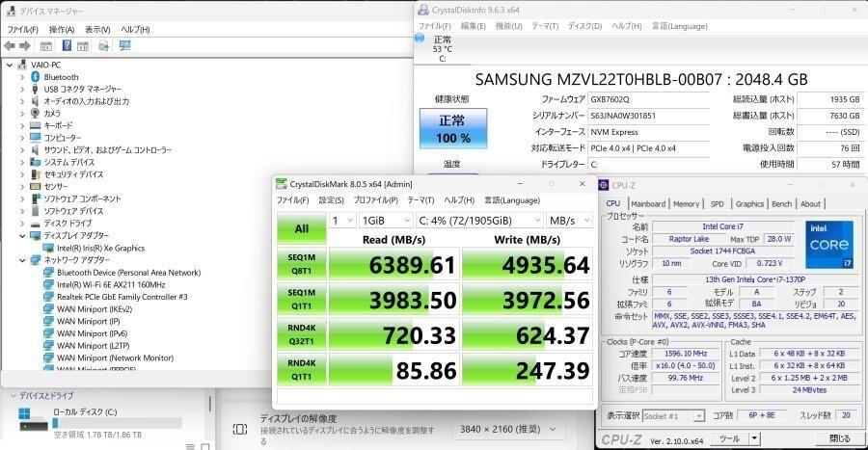
Task: Click the vertical scrollbar beside Devices and drives
Action: [210, 404]
